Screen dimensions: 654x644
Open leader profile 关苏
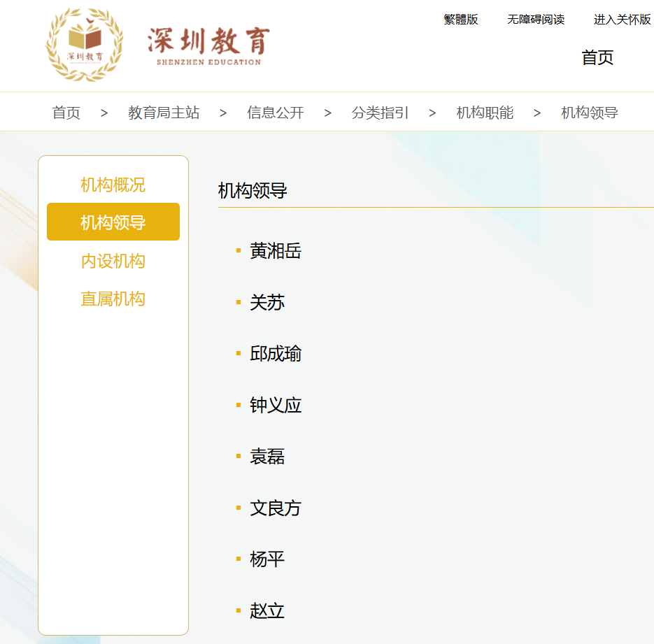click(267, 302)
